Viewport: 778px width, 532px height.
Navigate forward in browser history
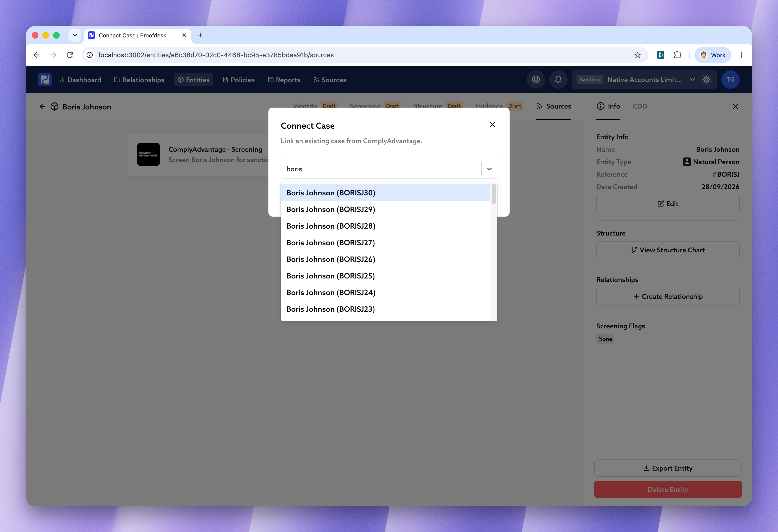point(53,55)
